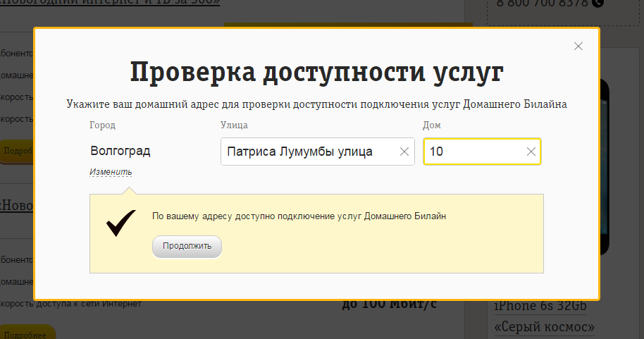Clear the house number field via X icon

click(531, 152)
